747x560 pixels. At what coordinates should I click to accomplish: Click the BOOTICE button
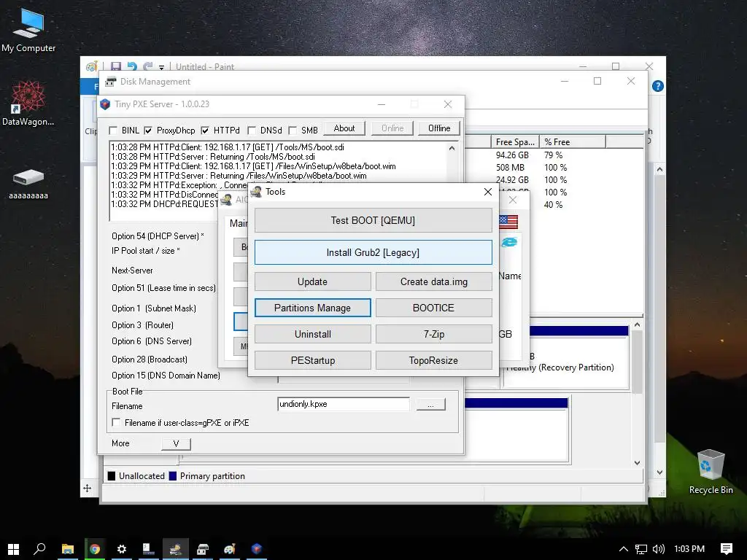pos(434,308)
